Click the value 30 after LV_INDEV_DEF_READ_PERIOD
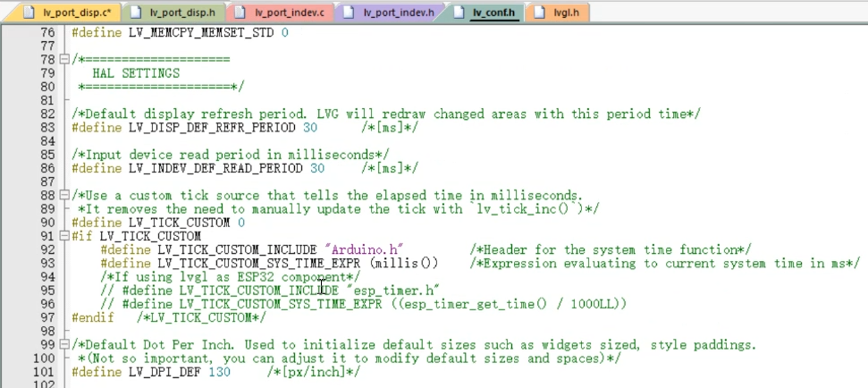Viewport: 868px width, 388px height. [317, 168]
